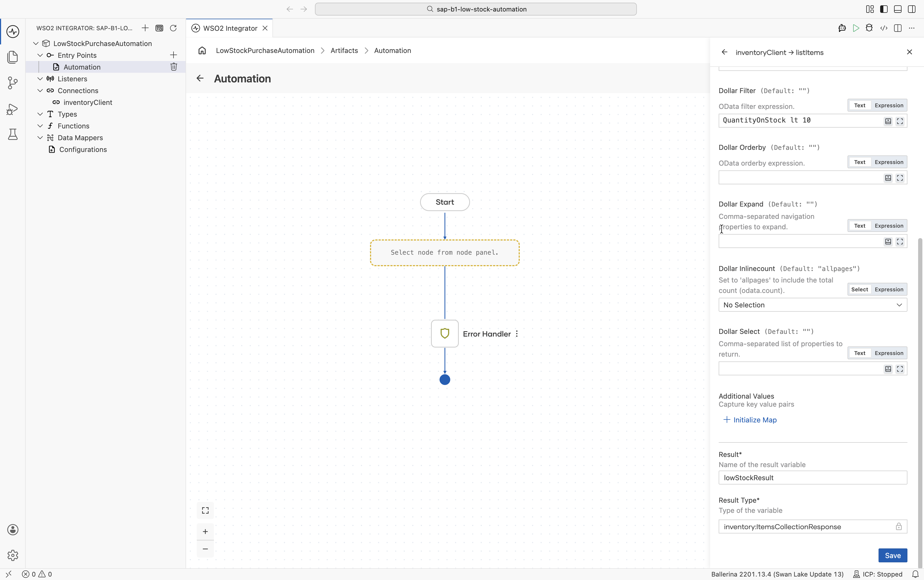Click refresh icon in sidebar header

[x=173, y=28]
